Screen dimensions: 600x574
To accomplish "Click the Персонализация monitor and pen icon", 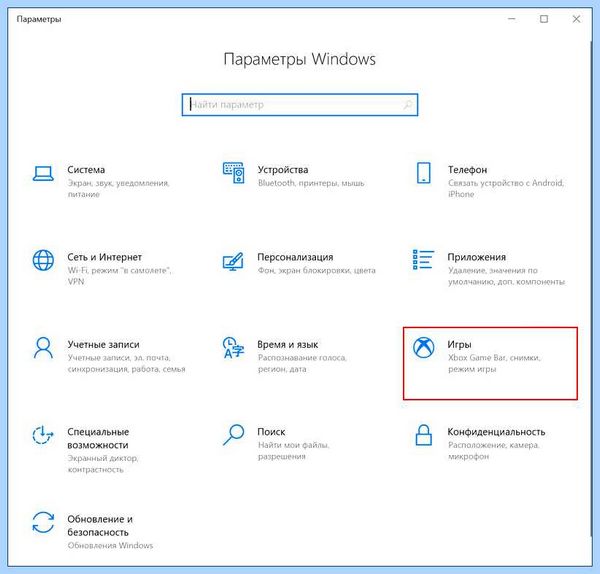I will point(233,261).
